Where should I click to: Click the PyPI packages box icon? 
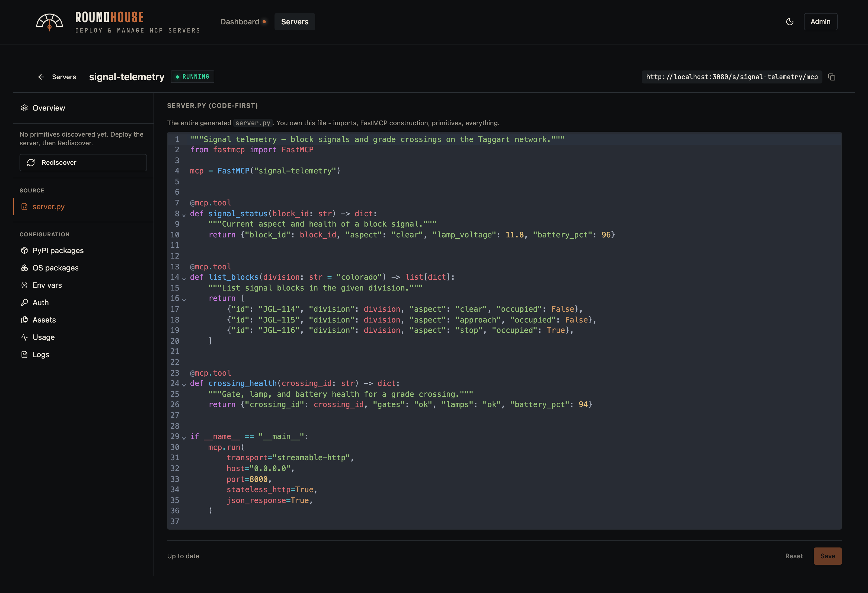click(24, 250)
